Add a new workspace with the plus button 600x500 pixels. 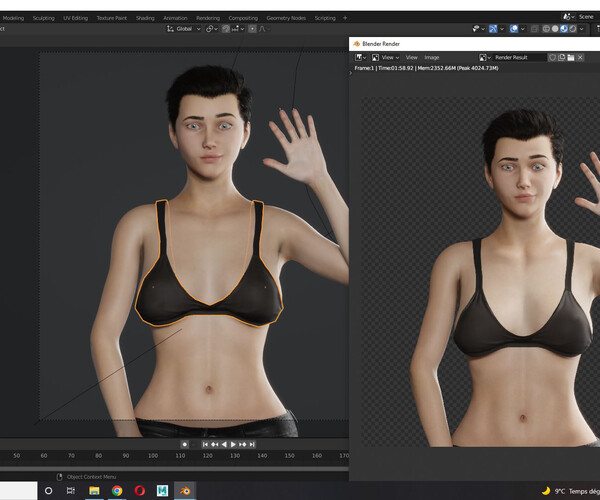(345, 18)
